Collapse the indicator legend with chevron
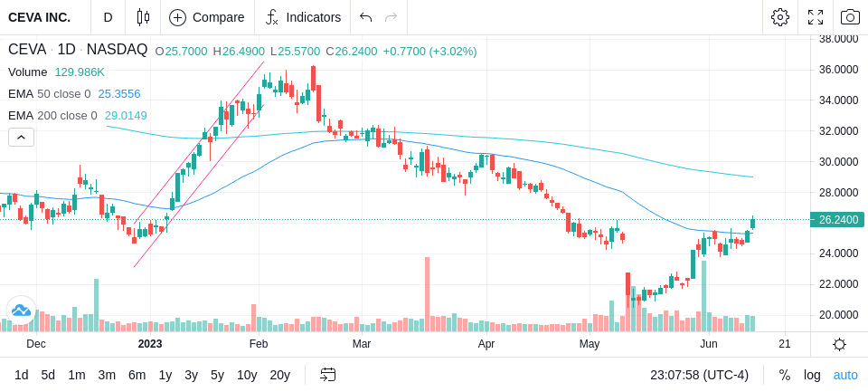This screenshot has width=868, height=392. pyautogui.click(x=21, y=137)
